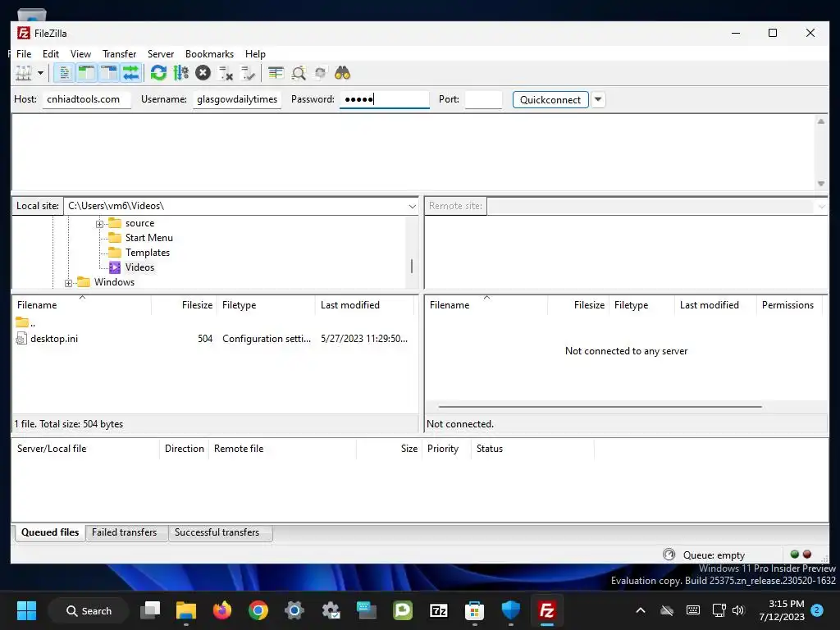Open the Edit menu
Viewport: 840px width, 630px height.
tap(51, 53)
